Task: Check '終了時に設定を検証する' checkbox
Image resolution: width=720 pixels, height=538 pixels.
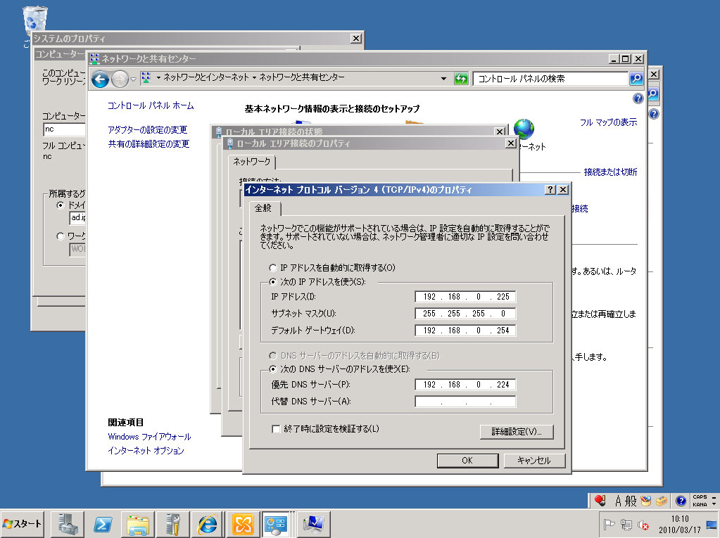Action: pyautogui.click(x=276, y=429)
